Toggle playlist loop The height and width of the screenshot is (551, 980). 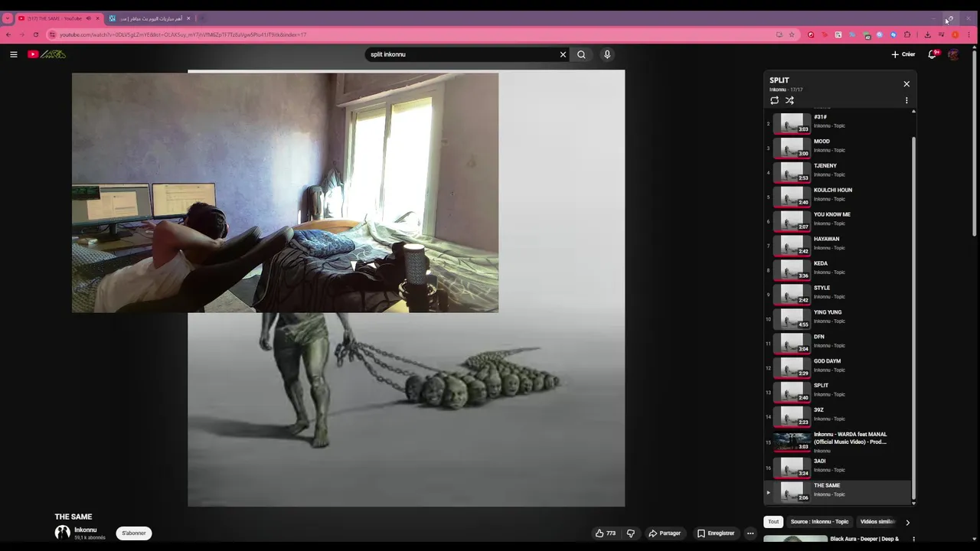coord(774,100)
